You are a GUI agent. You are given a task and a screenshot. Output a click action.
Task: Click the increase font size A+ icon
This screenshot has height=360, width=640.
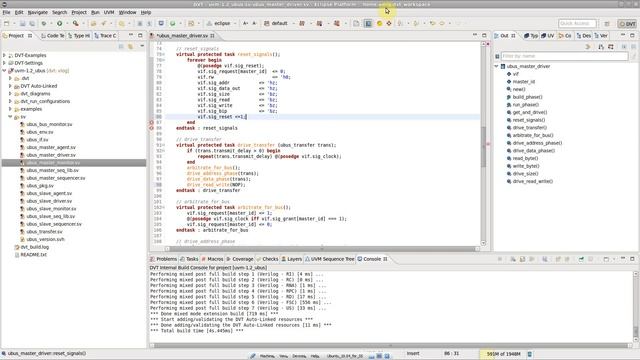tap(245, 24)
